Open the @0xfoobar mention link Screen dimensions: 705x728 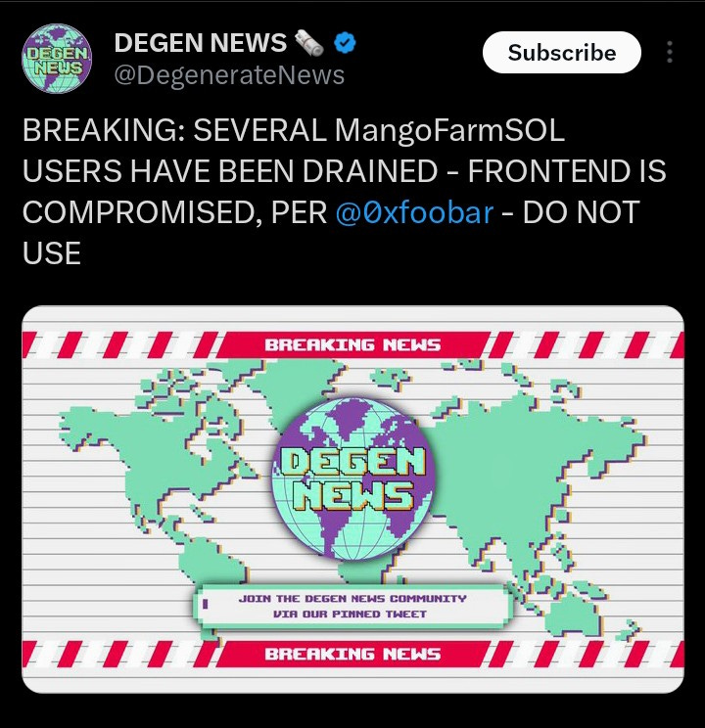414,212
